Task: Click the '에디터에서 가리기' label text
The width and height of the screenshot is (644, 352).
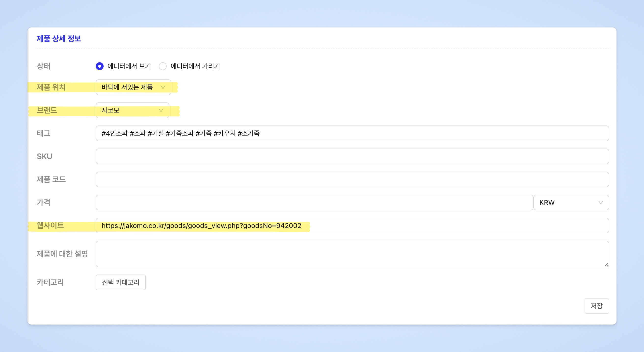Action: click(195, 66)
